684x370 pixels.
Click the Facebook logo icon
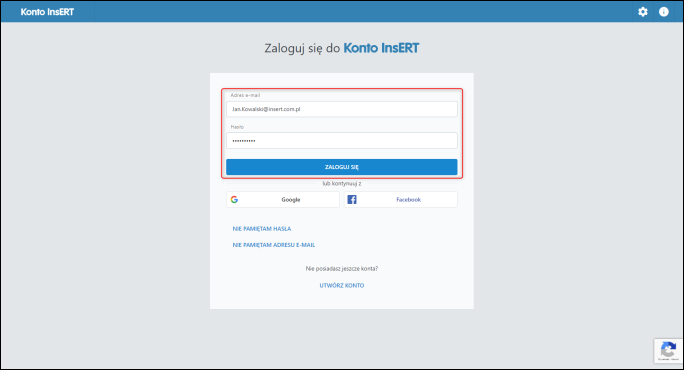coord(352,199)
